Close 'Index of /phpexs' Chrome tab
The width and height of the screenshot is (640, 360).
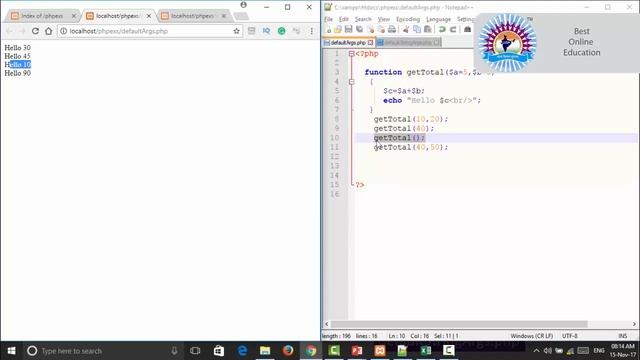74,16
